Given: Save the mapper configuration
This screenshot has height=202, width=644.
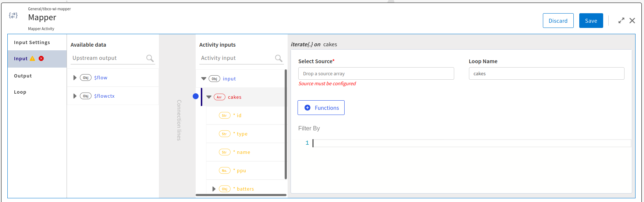Looking at the screenshot, I should 591,21.
